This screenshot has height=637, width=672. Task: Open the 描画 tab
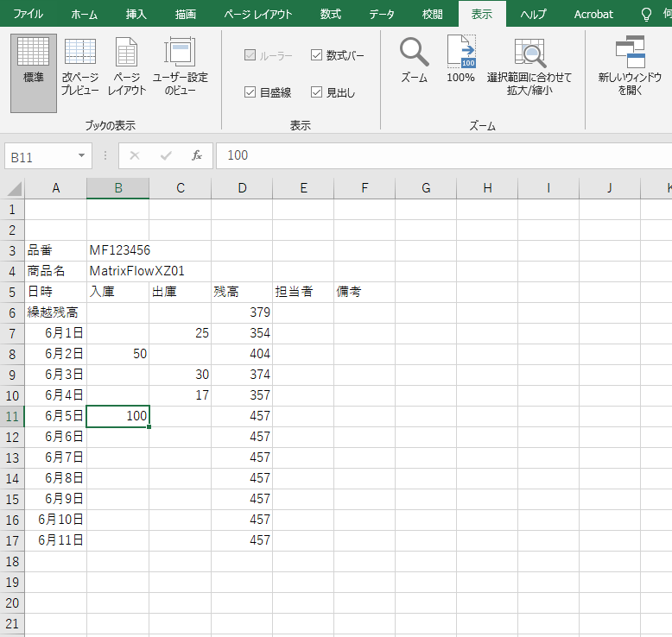[x=186, y=14]
